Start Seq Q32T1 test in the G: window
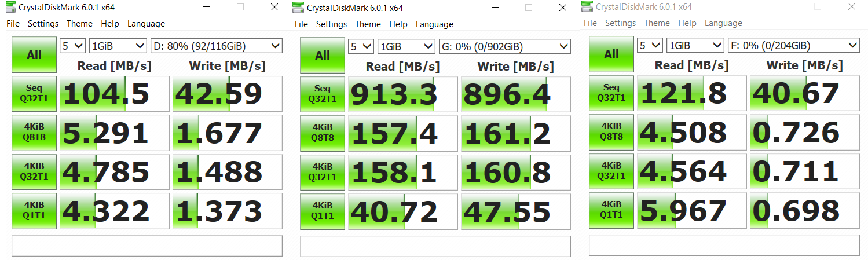Viewport: 868px width, 260px height. pos(323,94)
